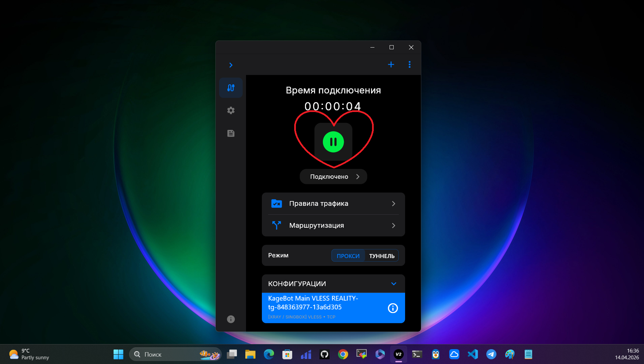Open Google Chrome from the taskbar
644x364 pixels.
click(x=343, y=354)
